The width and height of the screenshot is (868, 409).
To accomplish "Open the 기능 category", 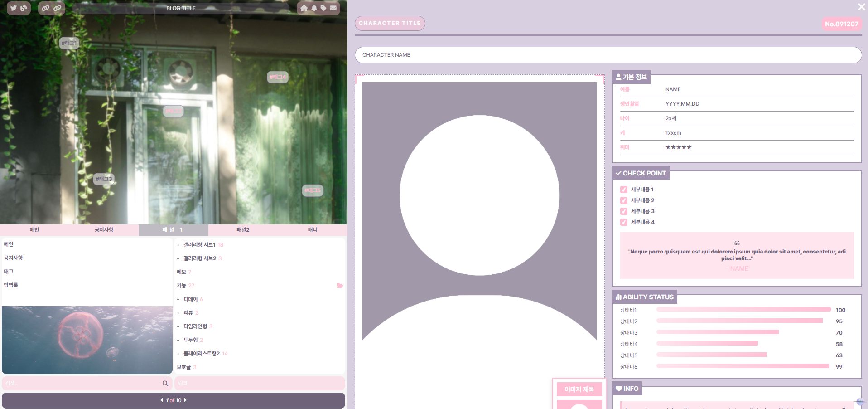I will coord(181,286).
